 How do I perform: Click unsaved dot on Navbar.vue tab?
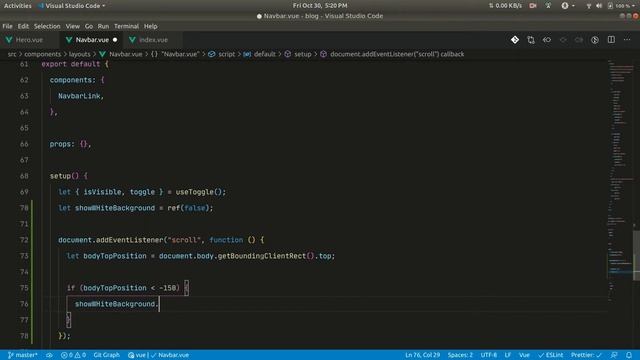115,40
